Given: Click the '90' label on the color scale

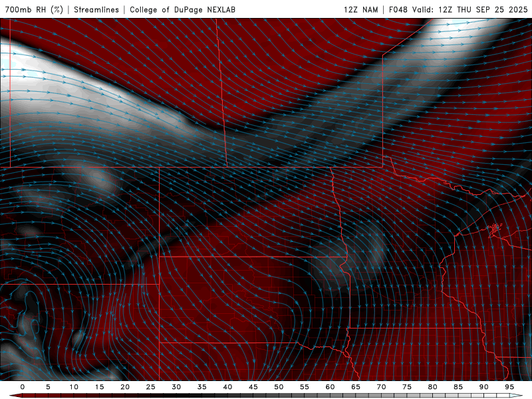Looking at the screenshot, I should click(x=483, y=387).
